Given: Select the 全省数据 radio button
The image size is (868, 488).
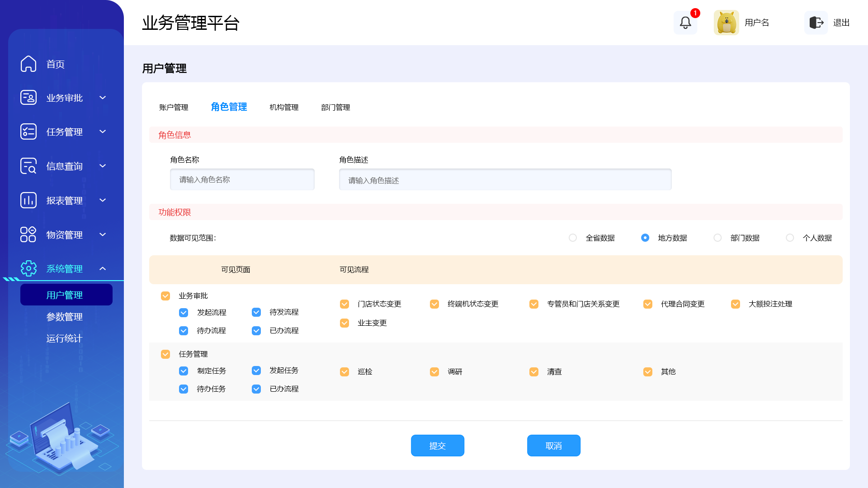Looking at the screenshot, I should click(573, 238).
